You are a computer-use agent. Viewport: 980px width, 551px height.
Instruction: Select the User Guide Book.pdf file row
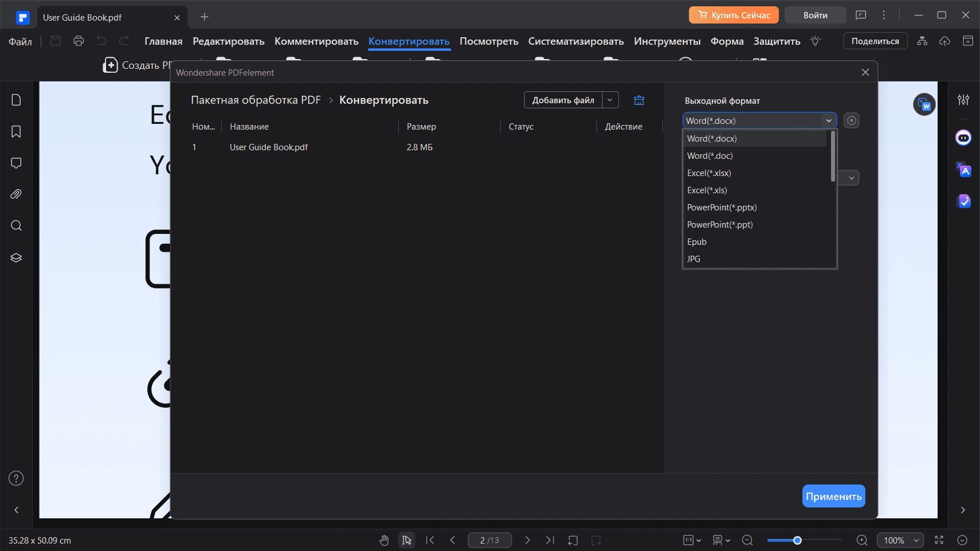[x=417, y=147]
